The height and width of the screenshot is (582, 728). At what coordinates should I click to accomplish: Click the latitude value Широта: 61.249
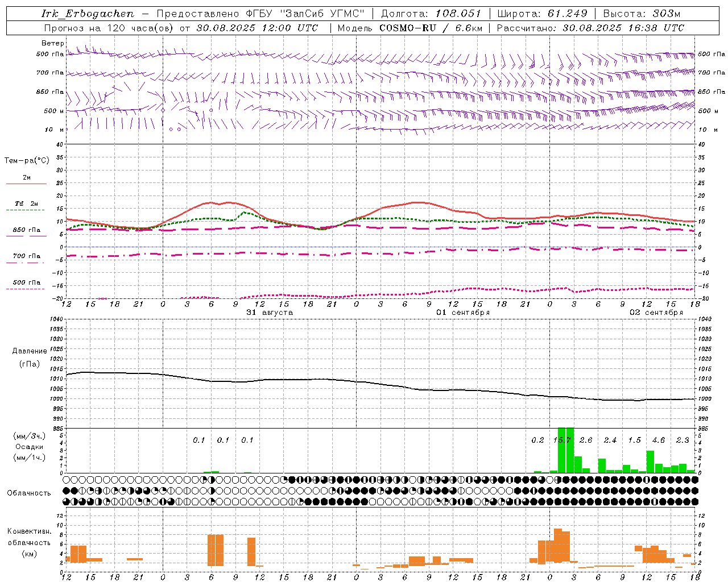tap(542, 14)
